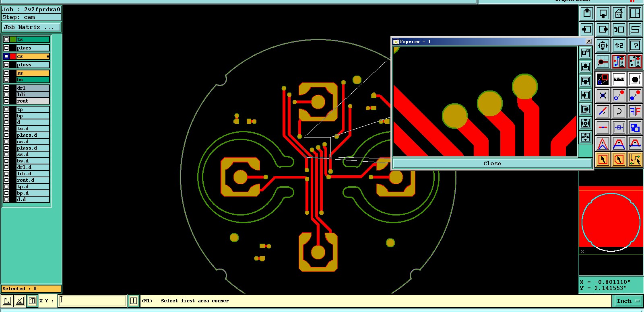Click the pan left arrow icon in main toolbar
Viewport: 644px width, 312px height.
587,29
